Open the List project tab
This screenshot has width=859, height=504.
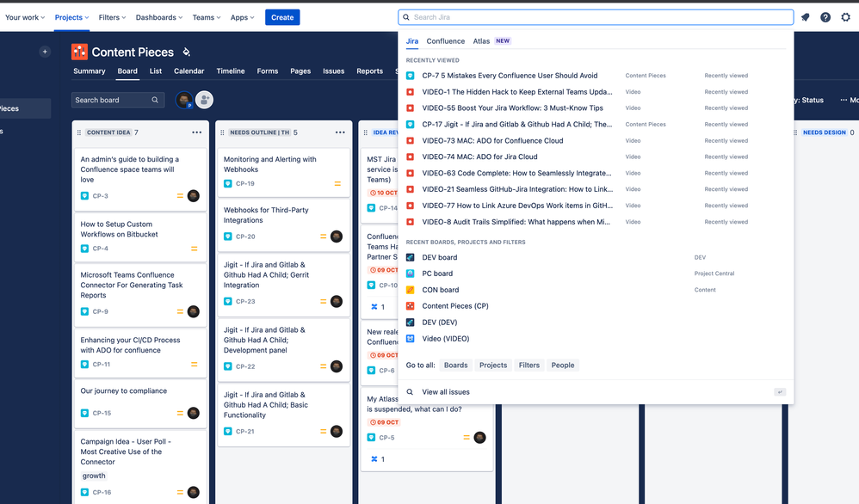[156, 71]
